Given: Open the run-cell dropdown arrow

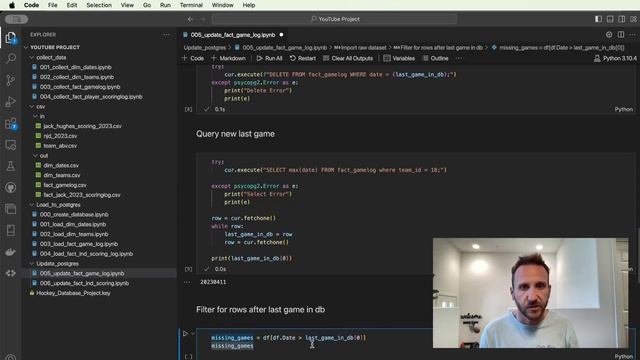Looking at the screenshot, I should click(193, 333).
